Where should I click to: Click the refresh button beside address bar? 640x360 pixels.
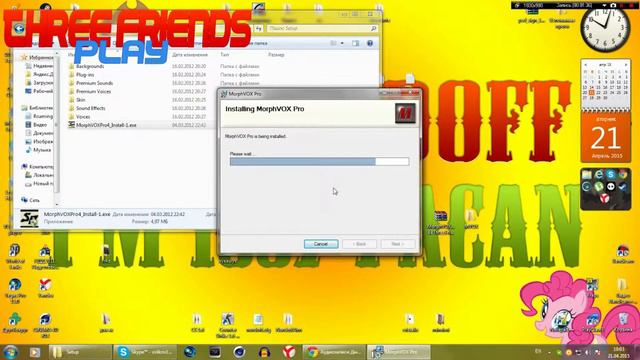pyautogui.click(x=259, y=28)
